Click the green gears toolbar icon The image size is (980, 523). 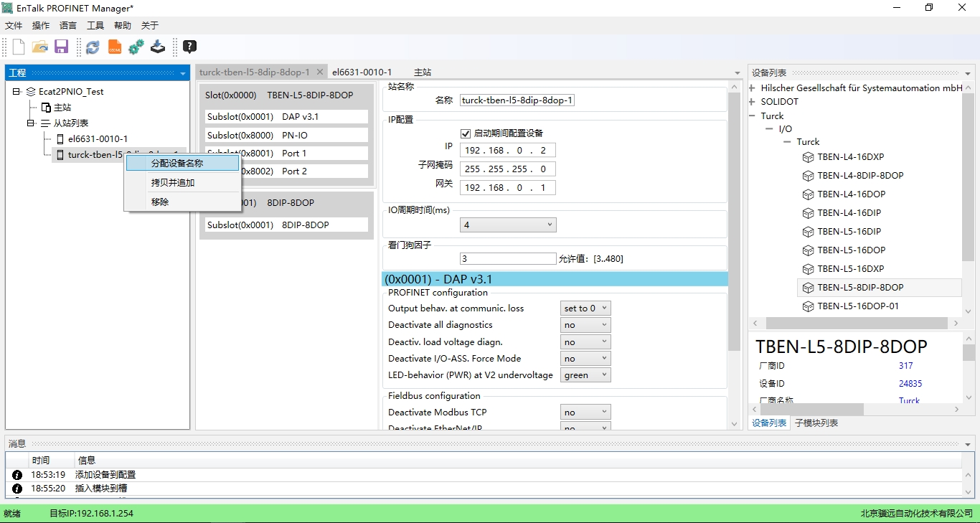coord(136,47)
